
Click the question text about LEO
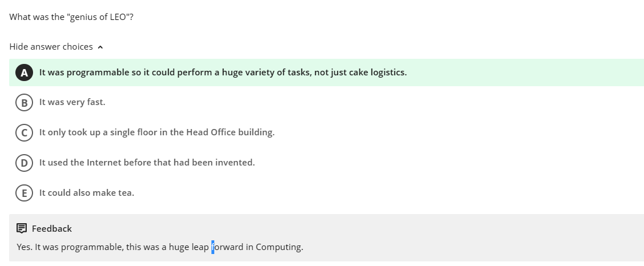point(72,17)
